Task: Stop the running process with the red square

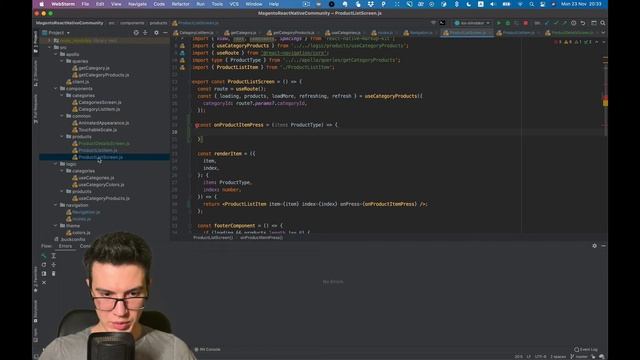Action: pos(526,23)
